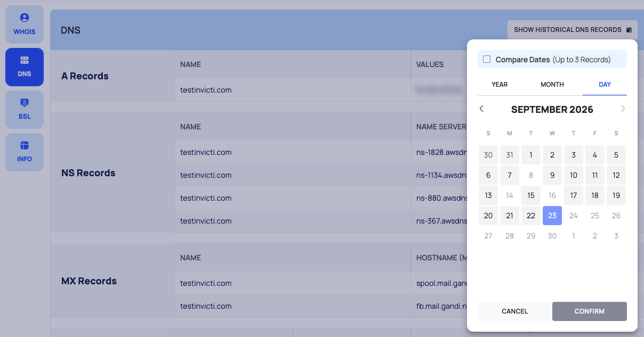The image size is (644, 337).
Task: Click calendar icon in Show Historical DNS Records
Action: (629, 30)
